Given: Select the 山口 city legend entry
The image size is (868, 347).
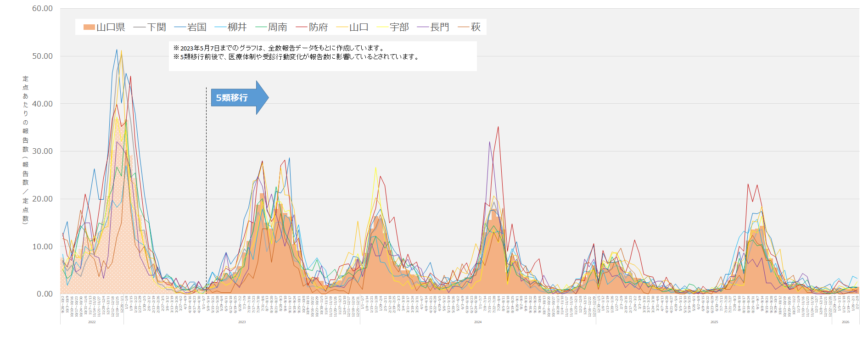Looking at the screenshot, I should coord(353,27).
